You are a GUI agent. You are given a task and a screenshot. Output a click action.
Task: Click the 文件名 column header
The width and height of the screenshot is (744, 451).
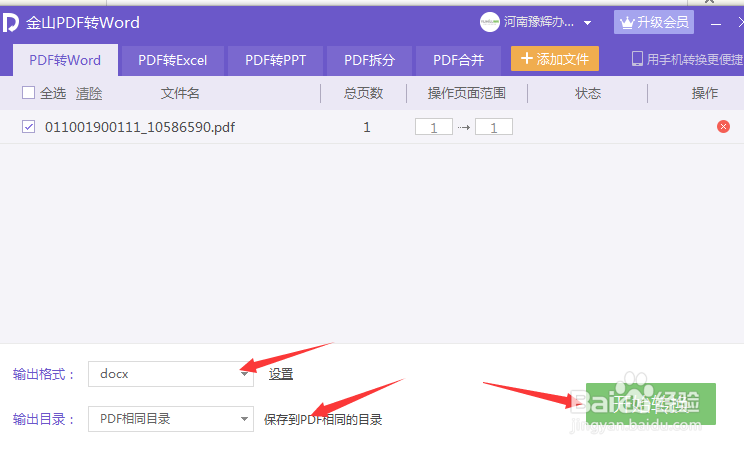pos(180,93)
